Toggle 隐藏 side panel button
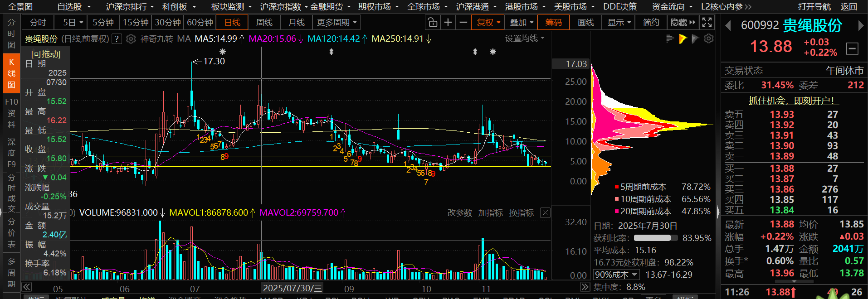The width and height of the screenshot is (868, 299). point(683,22)
